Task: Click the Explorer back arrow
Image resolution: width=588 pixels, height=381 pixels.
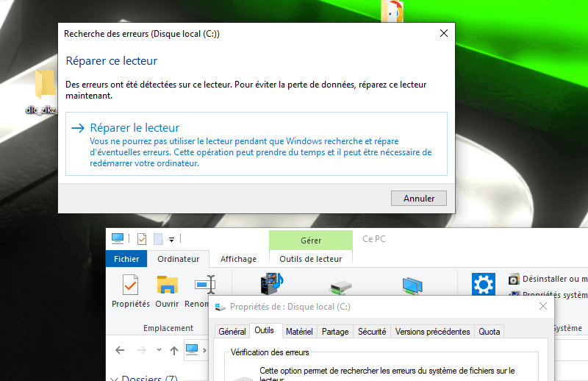Action: click(x=120, y=350)
